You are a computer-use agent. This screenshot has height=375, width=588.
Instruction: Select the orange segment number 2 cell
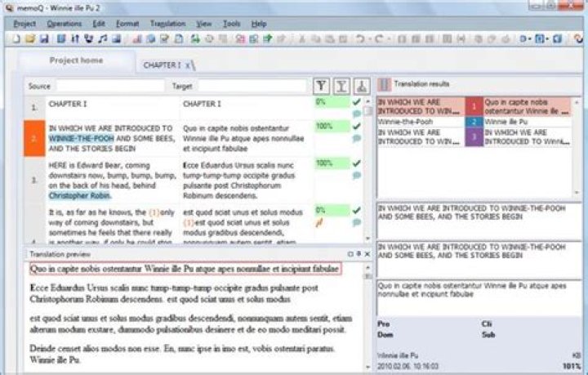click(34, 138)
